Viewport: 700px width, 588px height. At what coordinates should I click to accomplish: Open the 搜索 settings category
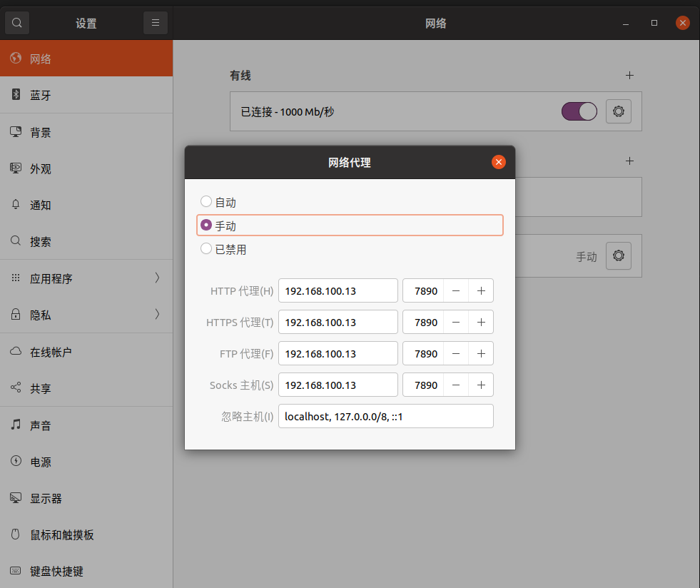point(86,241)
